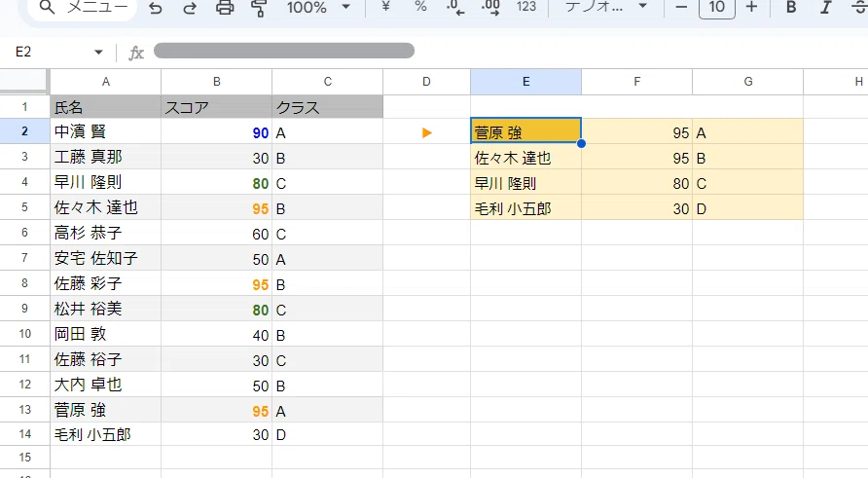Image resolution: width=868 pixels, height=478 pixels.
Task: Undo the last action
Action: point(156,8)
